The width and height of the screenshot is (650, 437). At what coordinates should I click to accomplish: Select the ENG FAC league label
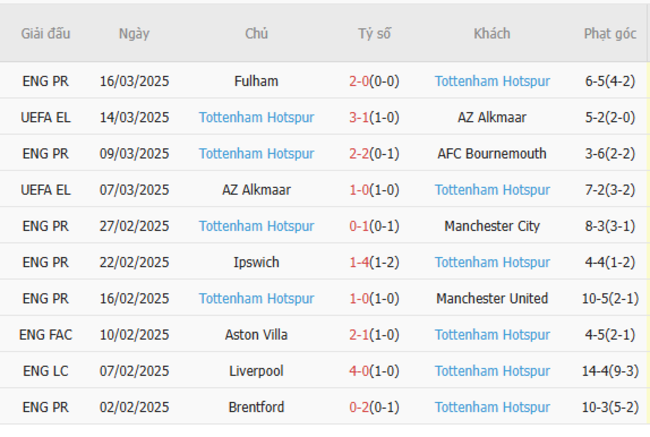click(x=45, y=335)
